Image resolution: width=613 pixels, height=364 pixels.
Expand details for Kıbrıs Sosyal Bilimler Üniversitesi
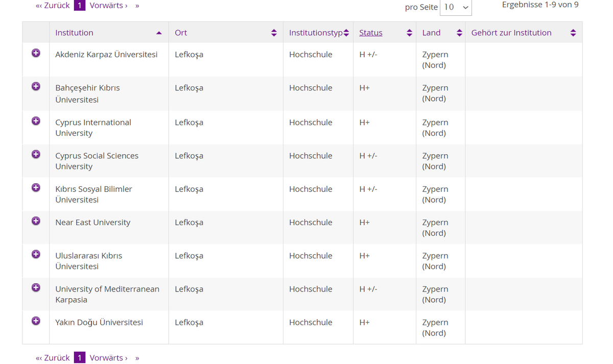(36, 187)
